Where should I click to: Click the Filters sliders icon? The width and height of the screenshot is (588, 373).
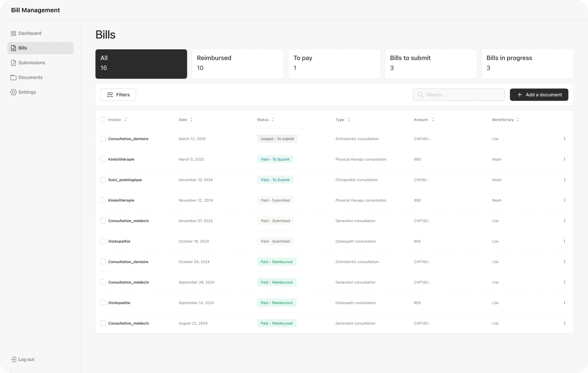(109, 94)
